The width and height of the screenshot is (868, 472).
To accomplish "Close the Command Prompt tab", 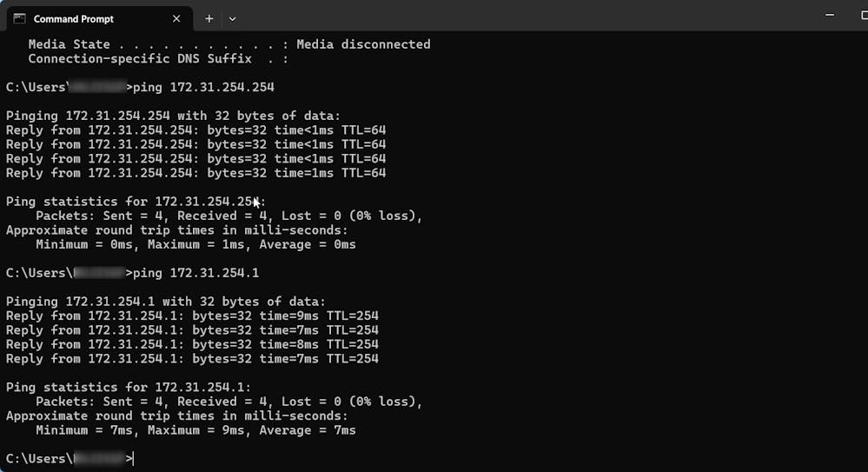I will pos(176,18).
